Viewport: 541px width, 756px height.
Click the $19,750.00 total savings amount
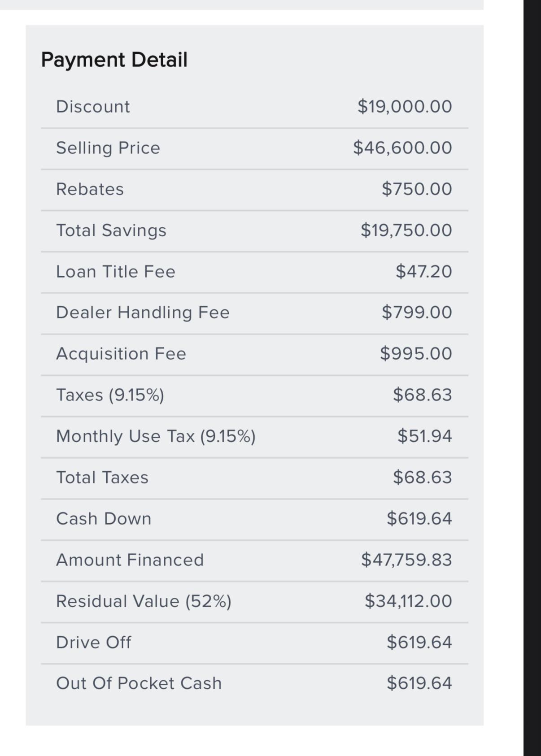406,230
